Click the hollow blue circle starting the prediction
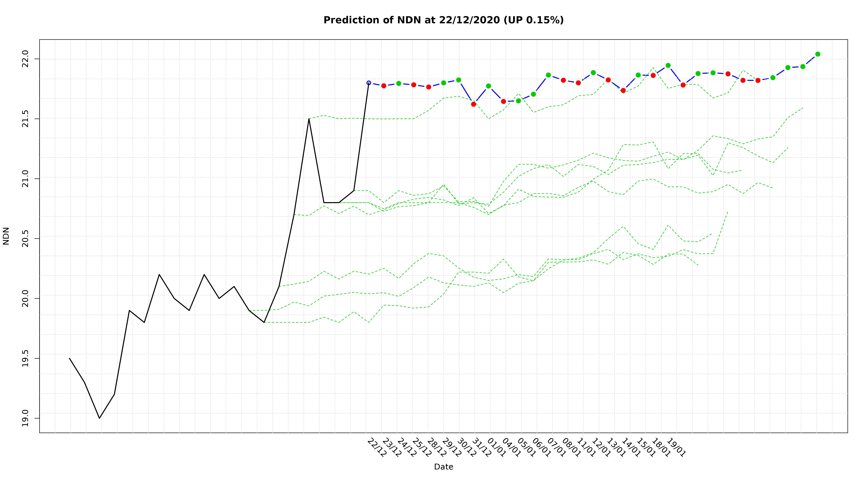 coord(369,83)
